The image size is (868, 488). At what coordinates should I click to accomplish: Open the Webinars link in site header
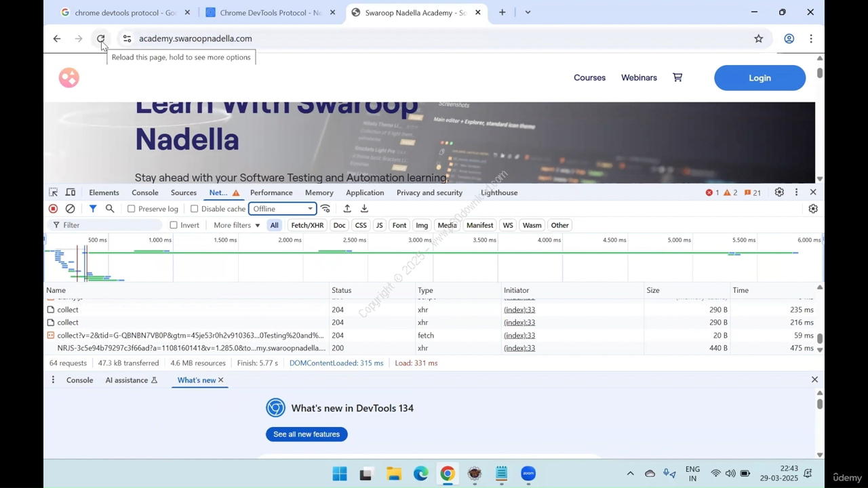[639, 77]
